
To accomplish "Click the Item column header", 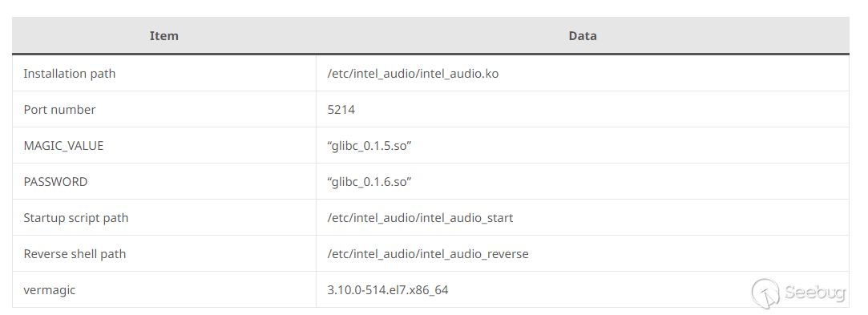I will point(164,36).
